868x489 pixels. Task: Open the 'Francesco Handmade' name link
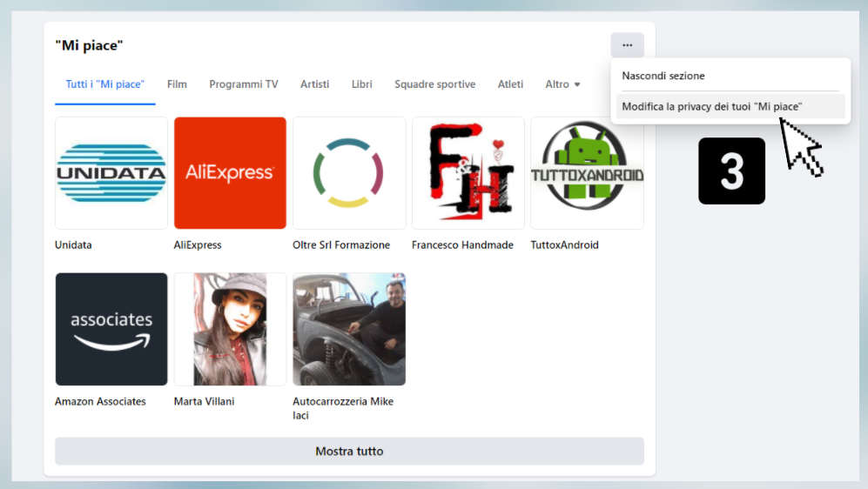pos(462,245)
